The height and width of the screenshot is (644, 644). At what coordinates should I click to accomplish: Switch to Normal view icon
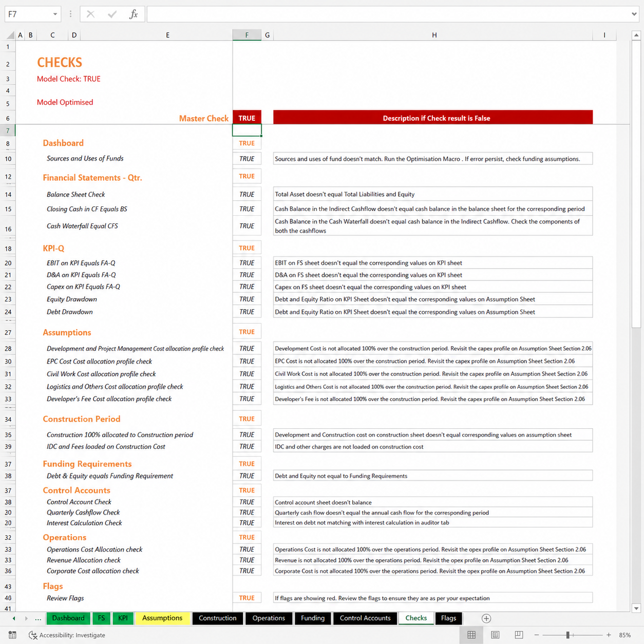[x=471, y=635]
